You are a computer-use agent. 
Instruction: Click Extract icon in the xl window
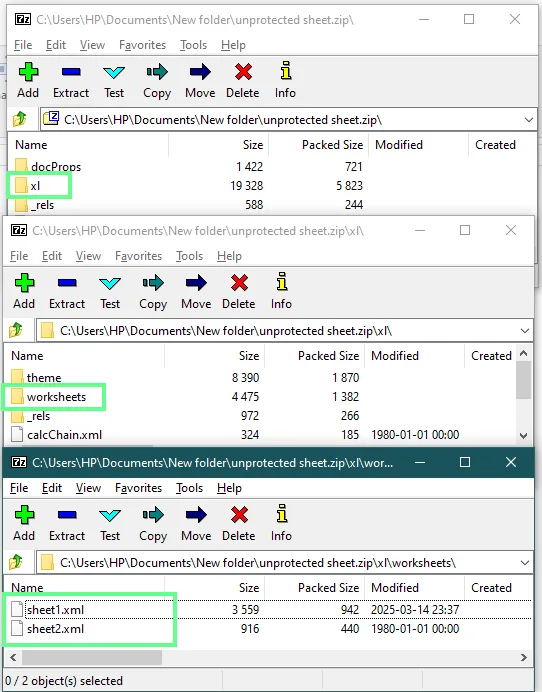tap(67, 283)
